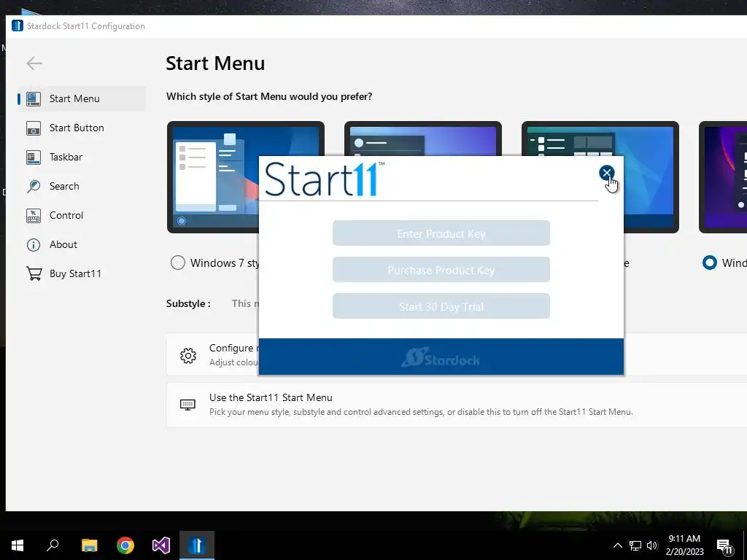Click the Start11 taskbar app icon
The height and width of the screenshot is (560, 747).
(x=197, y=545)
